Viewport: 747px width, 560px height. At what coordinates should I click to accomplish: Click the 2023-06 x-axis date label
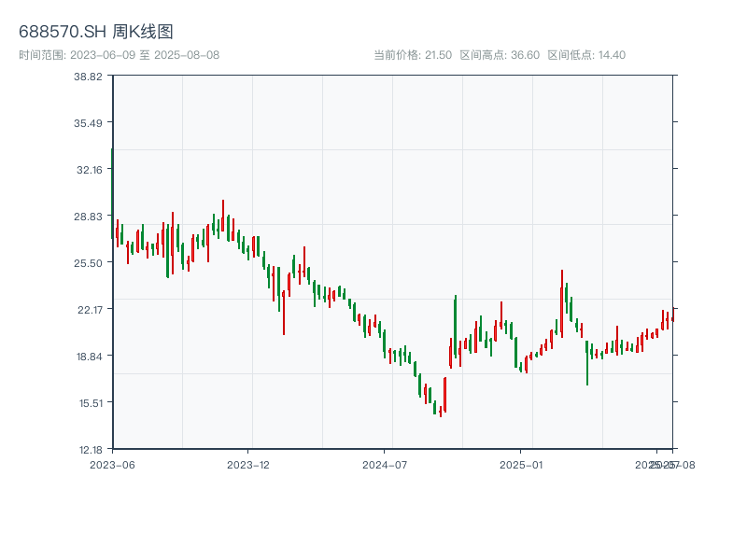pos(112,464)
